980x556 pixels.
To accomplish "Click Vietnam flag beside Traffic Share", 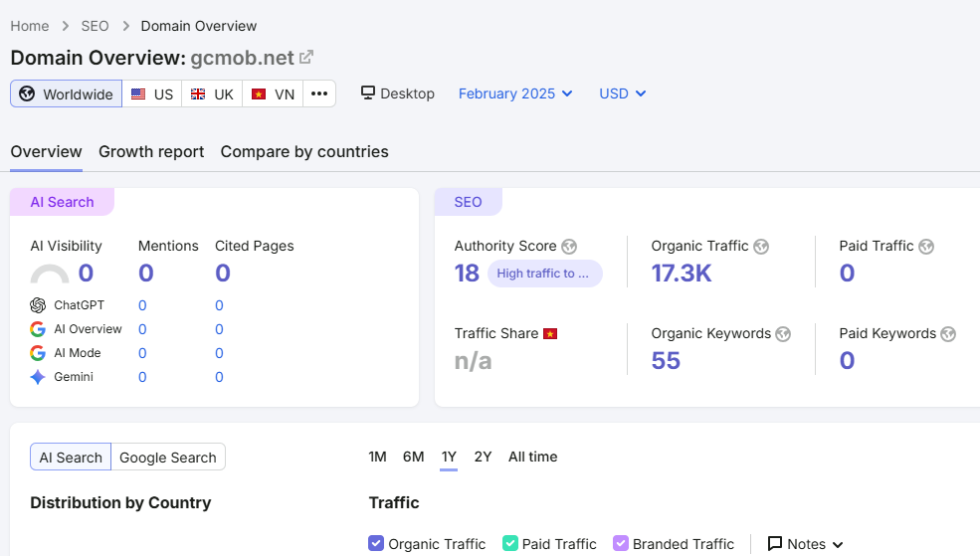I will click(550, 333).
